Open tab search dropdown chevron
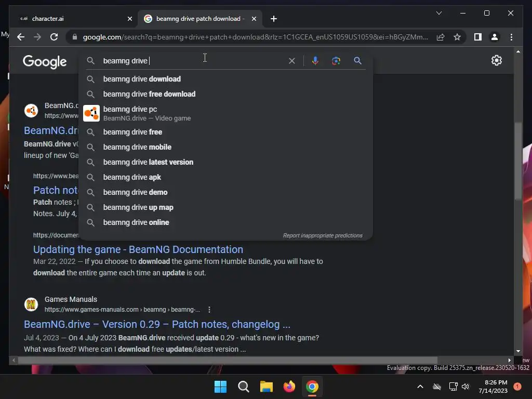This screenshot has width=532, height=399. 438,13
